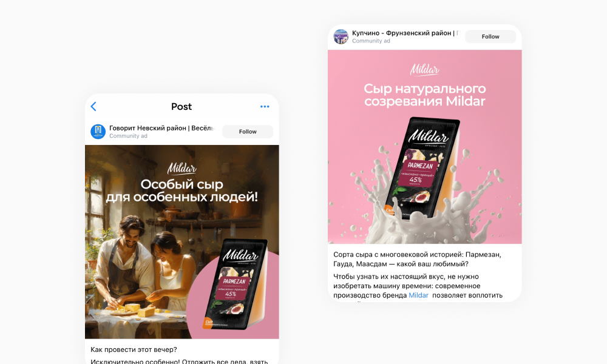Open the Mildar brand link in text
The width and height of the screenshot is (607, 364).
[418, 295]
